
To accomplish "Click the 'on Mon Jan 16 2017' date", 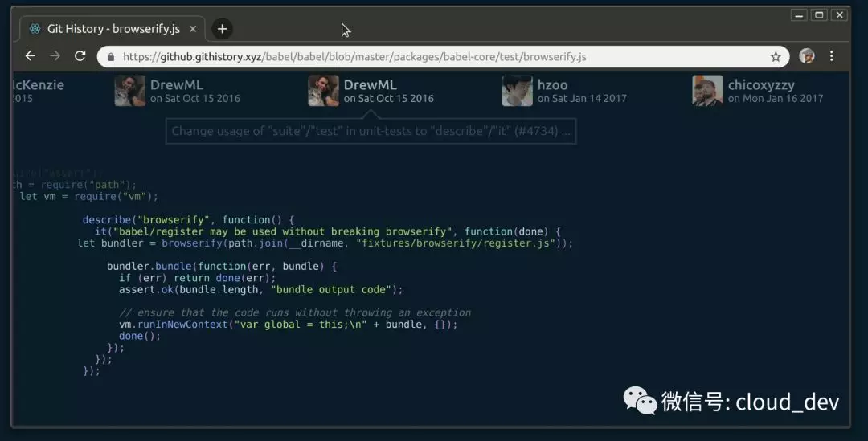I will tap(776, 99).
